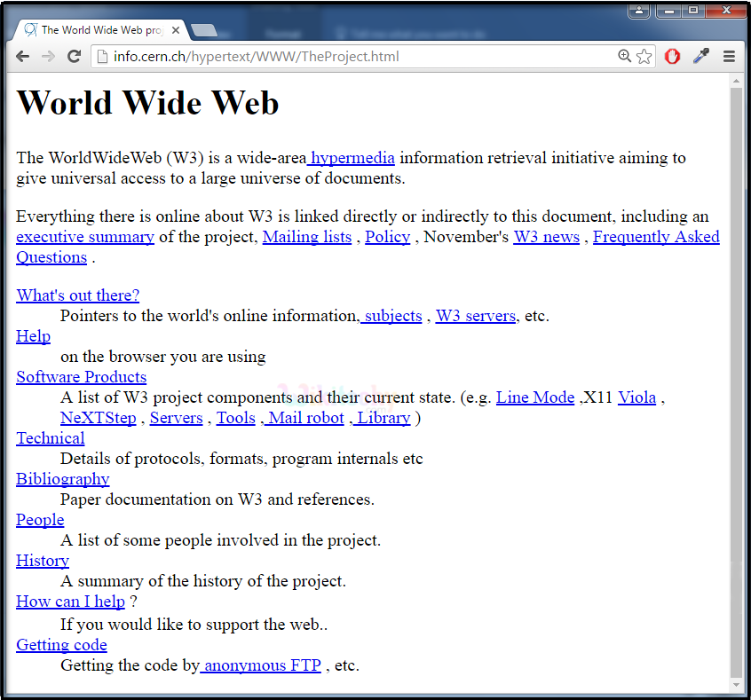
Task: Click the scrollbar down arrow
Action: [x=736, y=685]
